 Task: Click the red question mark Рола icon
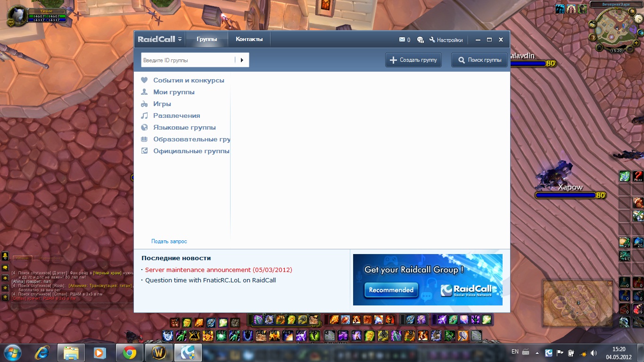click(638, 176)
